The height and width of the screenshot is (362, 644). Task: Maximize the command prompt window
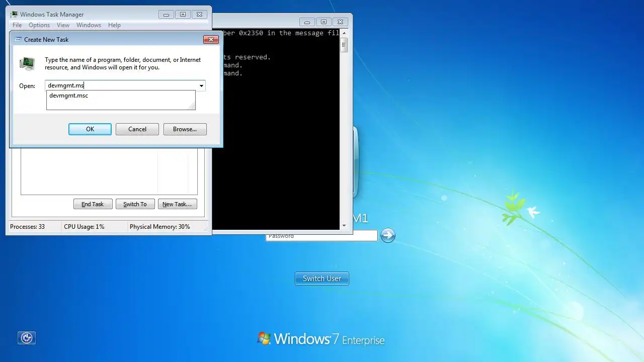point(324,22)
